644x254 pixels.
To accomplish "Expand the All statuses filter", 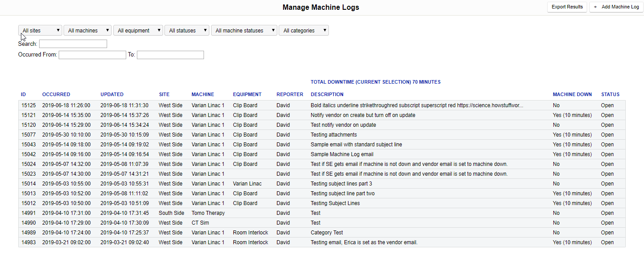I will 187,31.
